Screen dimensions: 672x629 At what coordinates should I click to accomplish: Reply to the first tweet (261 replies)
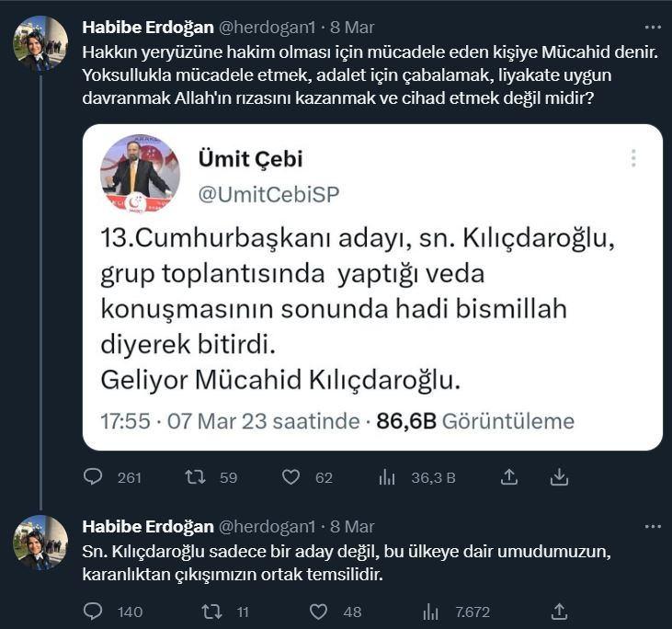click(93, 477)
